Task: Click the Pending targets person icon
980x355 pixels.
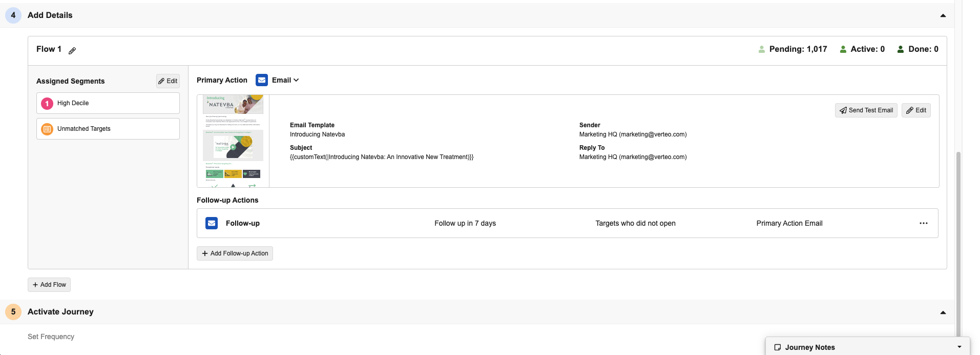Action: tap(762, 49)
